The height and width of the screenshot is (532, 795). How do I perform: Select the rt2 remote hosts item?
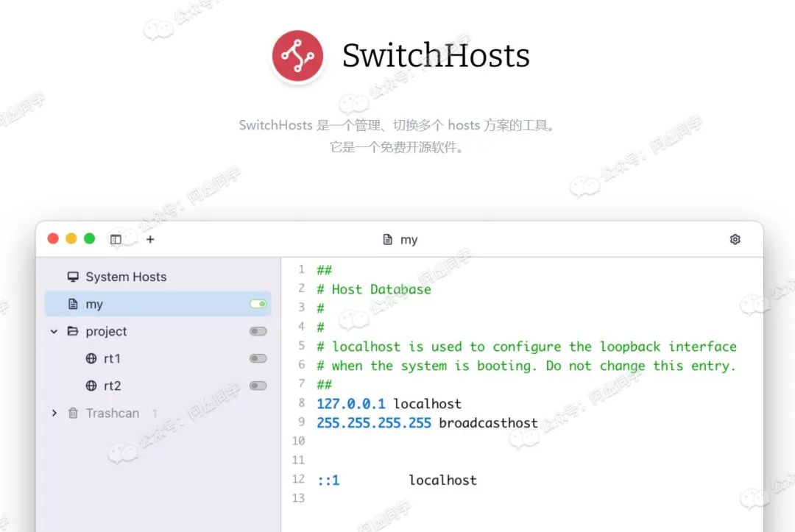(x=112, y=386)
